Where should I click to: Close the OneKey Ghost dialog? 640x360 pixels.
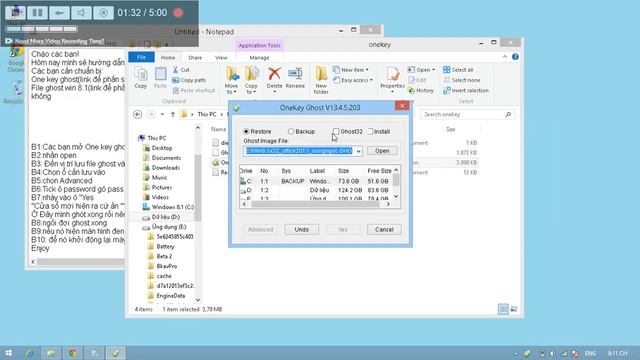tap(402, 106)
